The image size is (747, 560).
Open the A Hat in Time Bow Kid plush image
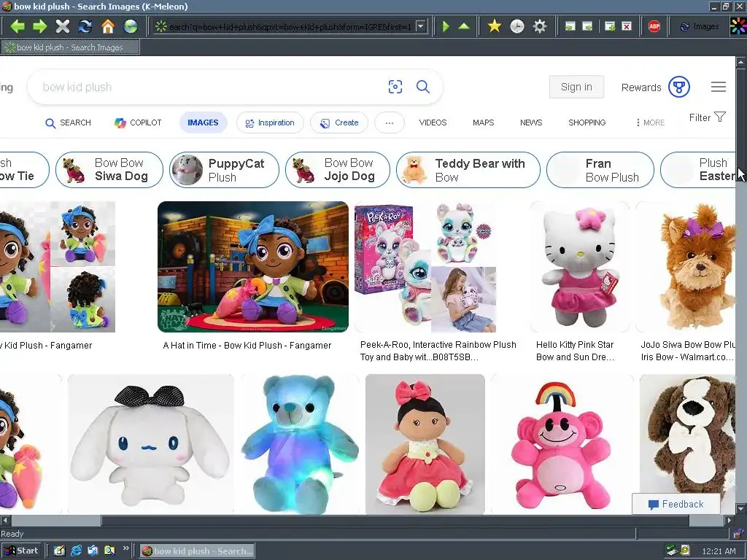click(x=253, y=267)
